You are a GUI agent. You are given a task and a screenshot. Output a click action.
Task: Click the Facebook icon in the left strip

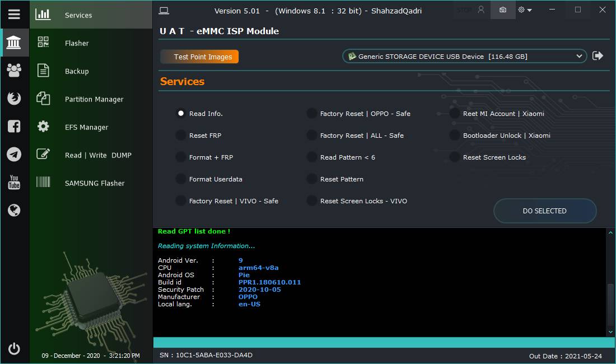(14, 127)
